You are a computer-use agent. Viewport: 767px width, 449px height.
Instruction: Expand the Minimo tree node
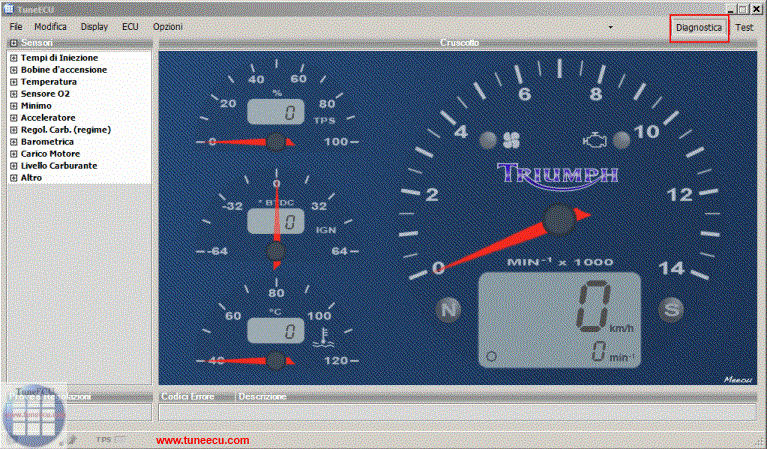(14, 106)
